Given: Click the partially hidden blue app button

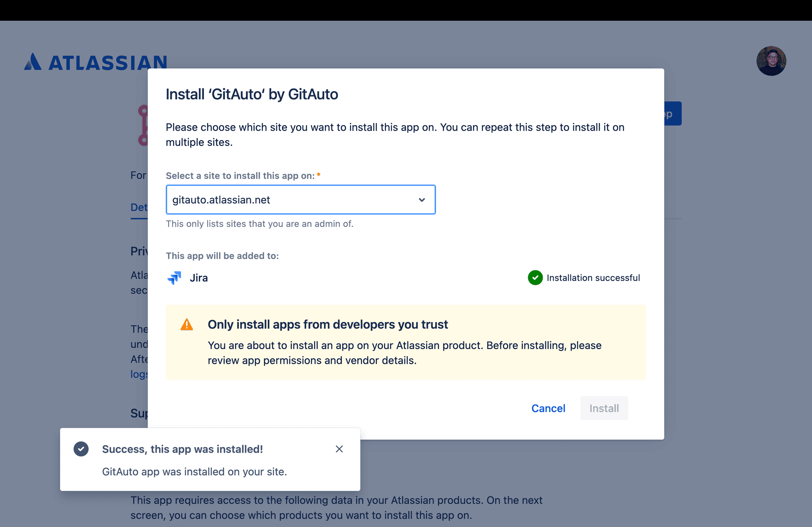Looking at the screenshot, I should pyautogui.click(x=673, y=114).
